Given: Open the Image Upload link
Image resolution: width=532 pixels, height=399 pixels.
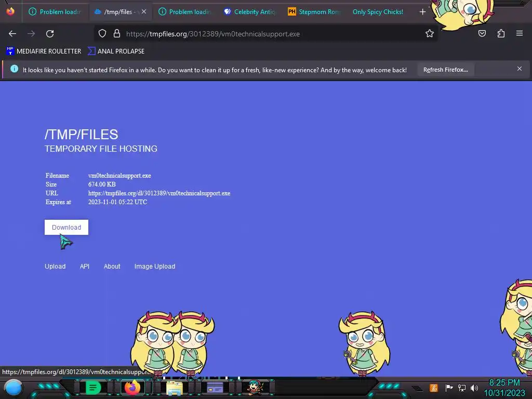Looking at the screenshot, I should click(155, 267).
